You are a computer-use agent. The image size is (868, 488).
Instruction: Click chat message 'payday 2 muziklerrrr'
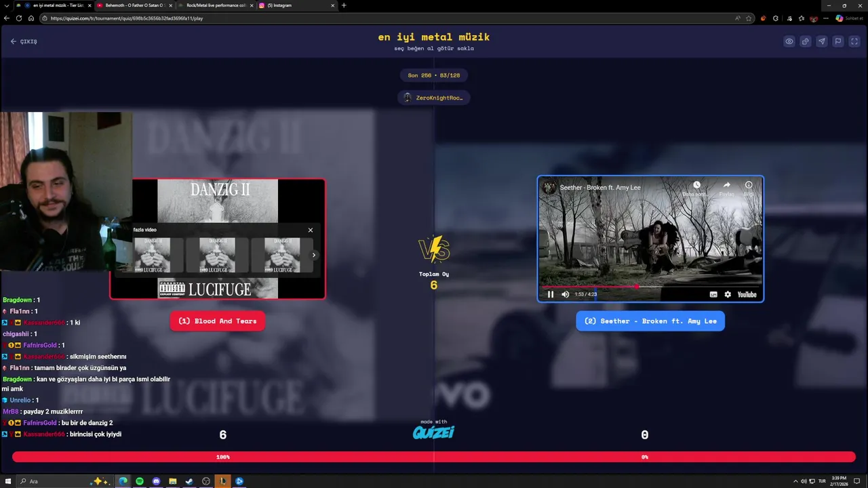[x=52, y=411]
